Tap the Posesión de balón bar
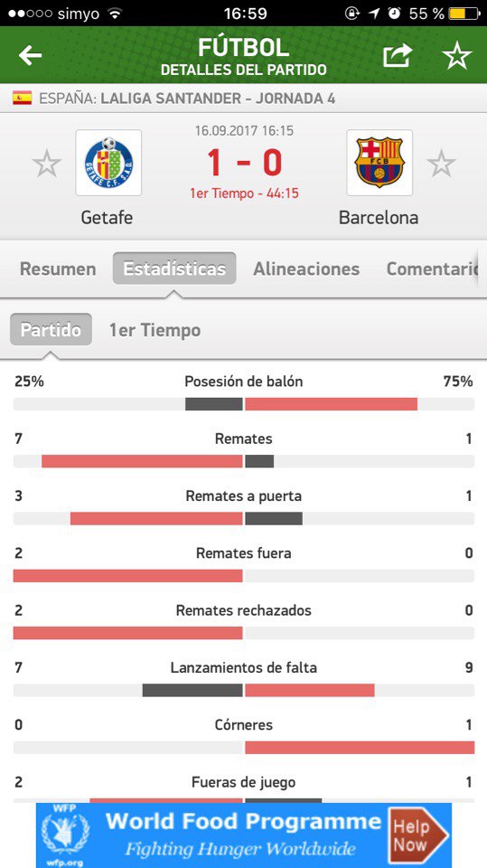This screenshot has width=487, height=868. [x=244, y=404]
